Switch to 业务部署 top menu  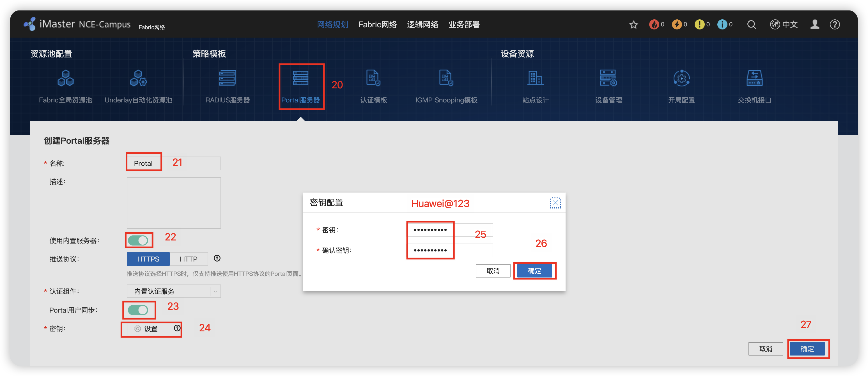[464, 25]
